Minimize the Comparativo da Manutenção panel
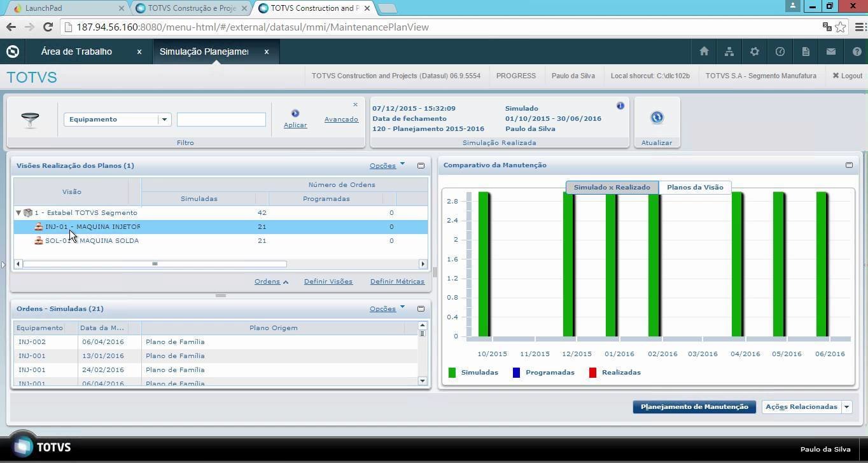868x463 pixels. tap(849, 165)
